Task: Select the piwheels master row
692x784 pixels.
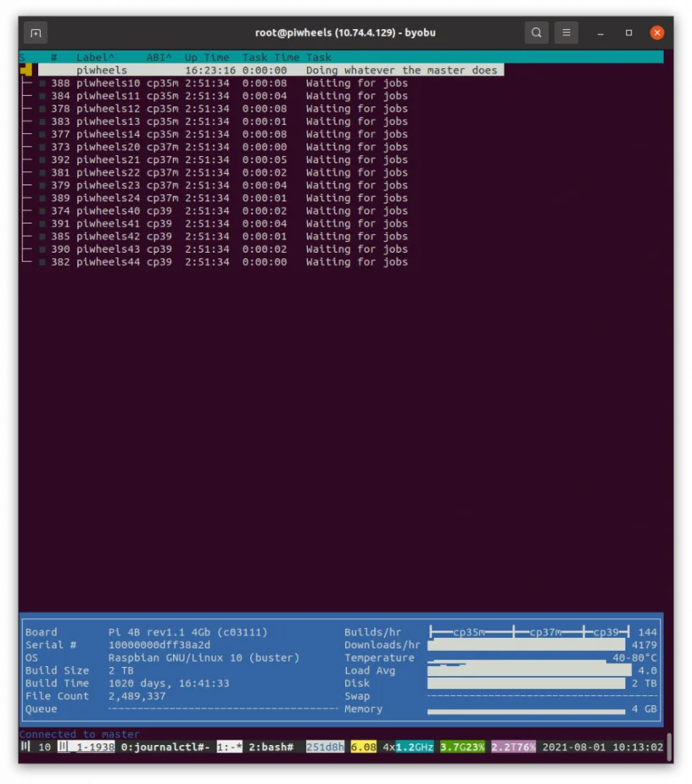Action: 271,70
